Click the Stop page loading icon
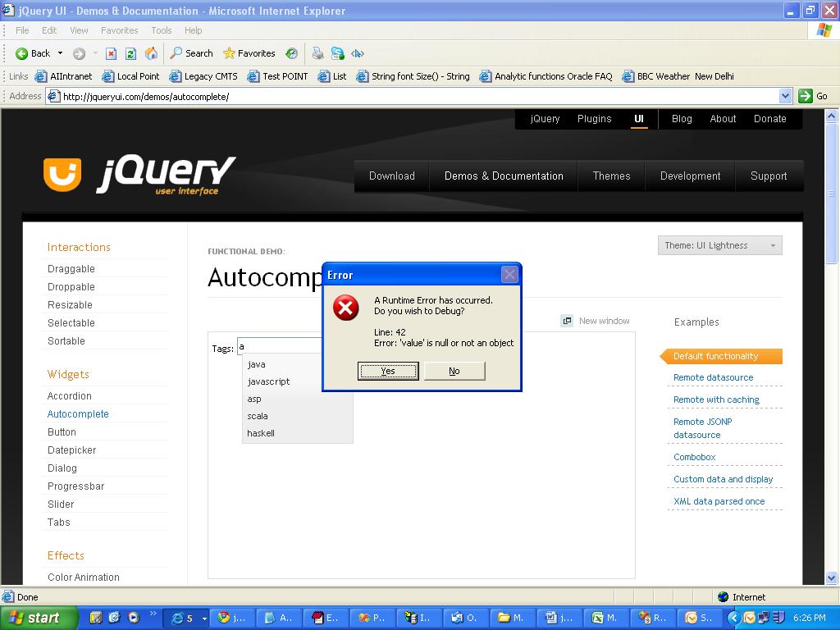Viewport: 840px width, 630px height. coord(111,53)
